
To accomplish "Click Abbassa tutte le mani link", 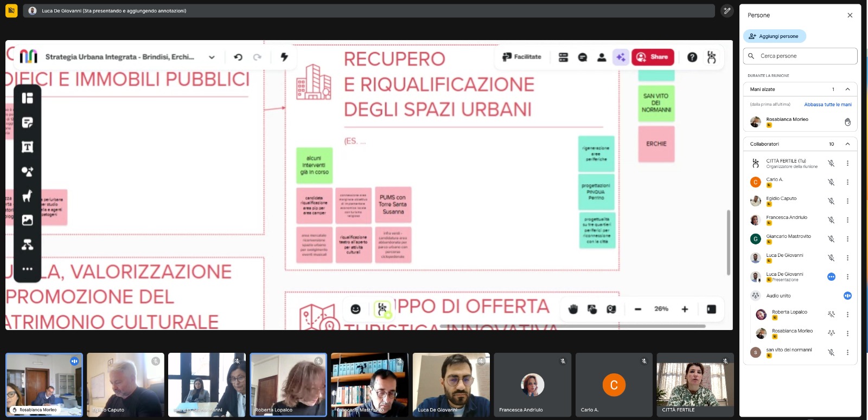I will (827, 105).
